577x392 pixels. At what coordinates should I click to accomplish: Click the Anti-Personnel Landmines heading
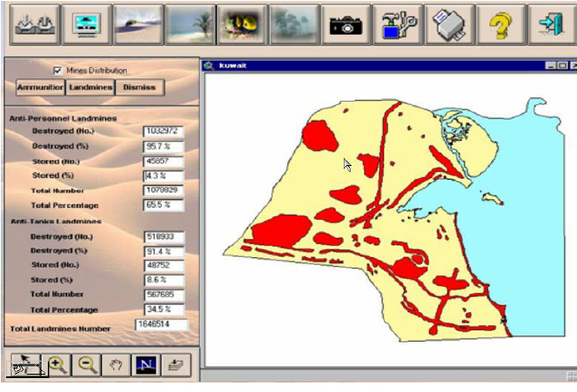coord(63,118)
